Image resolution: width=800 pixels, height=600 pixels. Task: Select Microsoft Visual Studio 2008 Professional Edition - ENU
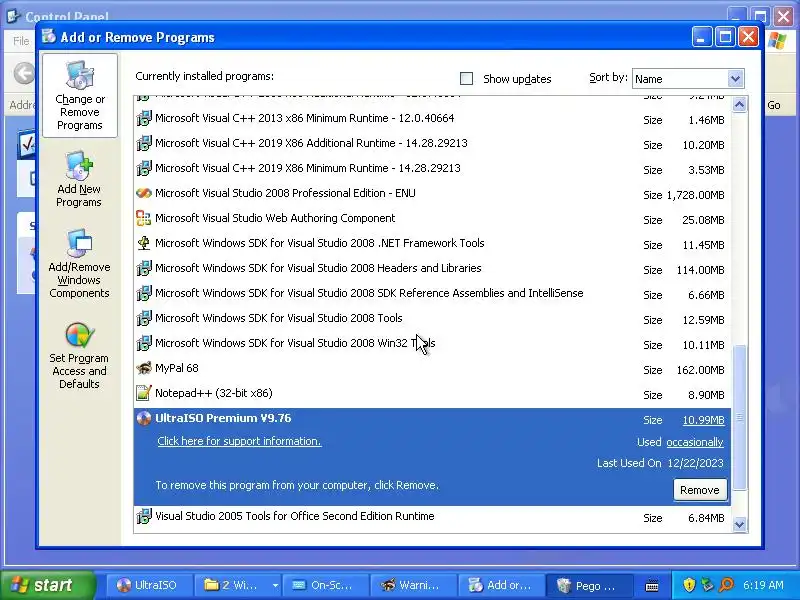point(432,193)
